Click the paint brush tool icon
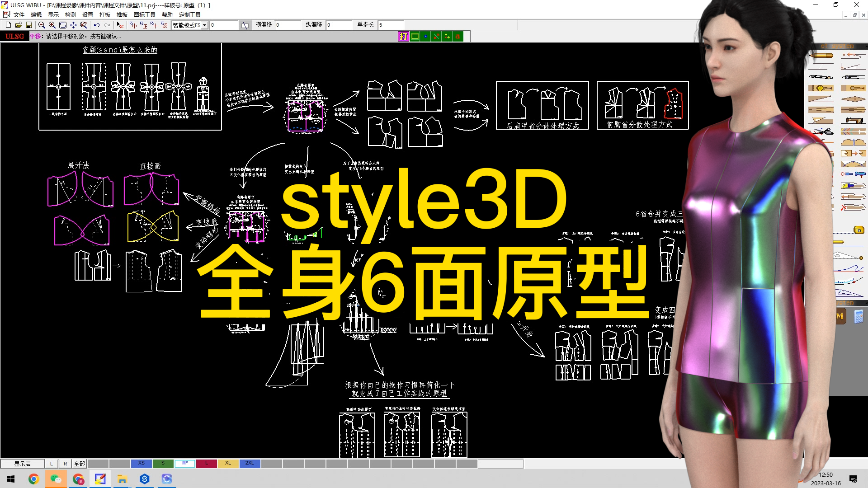This screenshot has width=868, height=488. coord(853,186)
